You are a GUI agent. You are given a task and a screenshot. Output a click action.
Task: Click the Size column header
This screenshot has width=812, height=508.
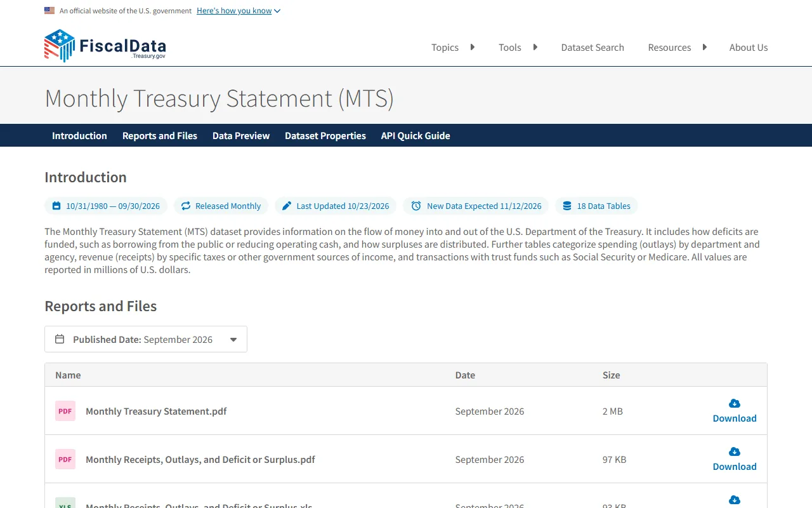click(x=612, y=375)
